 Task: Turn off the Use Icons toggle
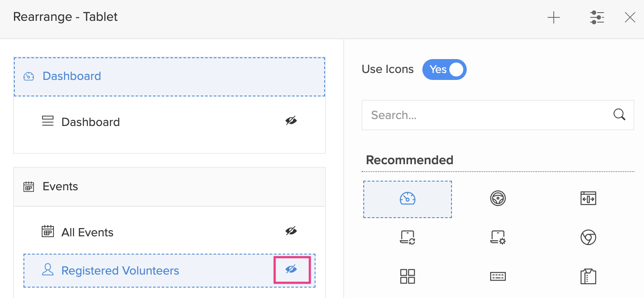[444, 70]
